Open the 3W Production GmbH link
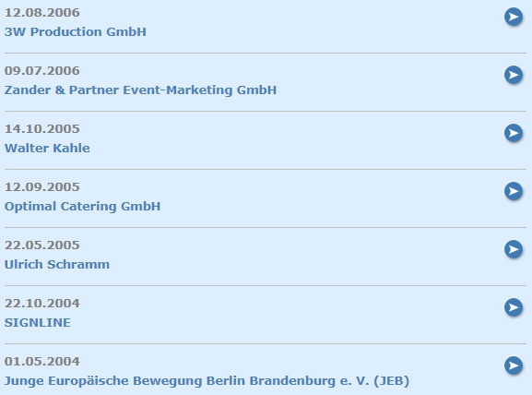This screenshot has width=532, height=395. point(76,32)
